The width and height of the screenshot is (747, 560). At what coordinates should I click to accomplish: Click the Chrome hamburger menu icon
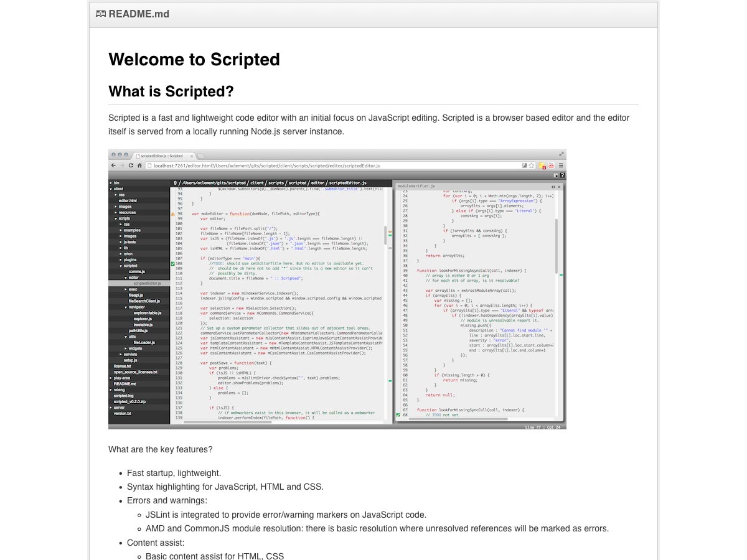561,166
